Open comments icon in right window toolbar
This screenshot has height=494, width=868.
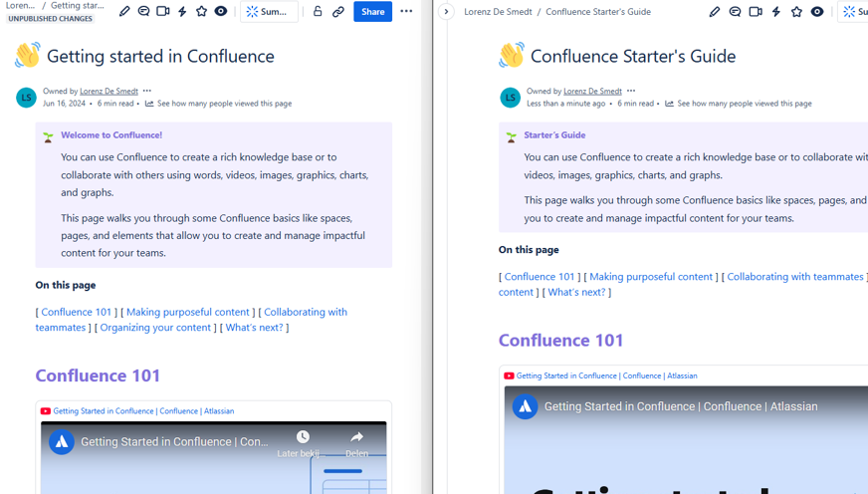(736, 12)
